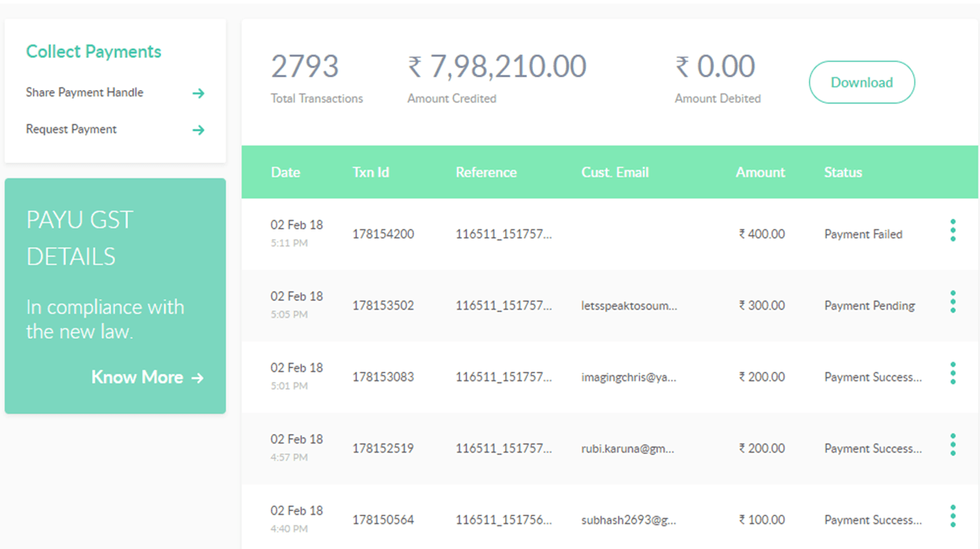Click email letsspeaktosoum...

click(x=629, y=305)
